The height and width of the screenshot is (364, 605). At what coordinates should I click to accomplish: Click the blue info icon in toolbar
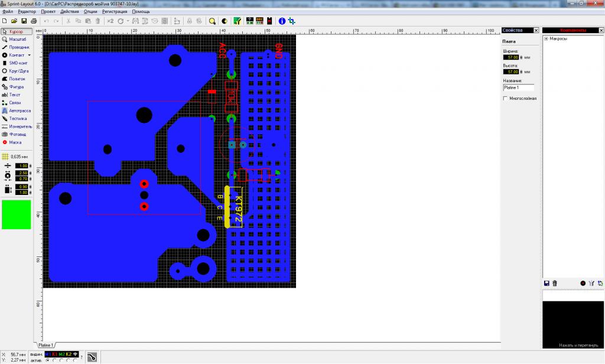[x=282, y=21]
